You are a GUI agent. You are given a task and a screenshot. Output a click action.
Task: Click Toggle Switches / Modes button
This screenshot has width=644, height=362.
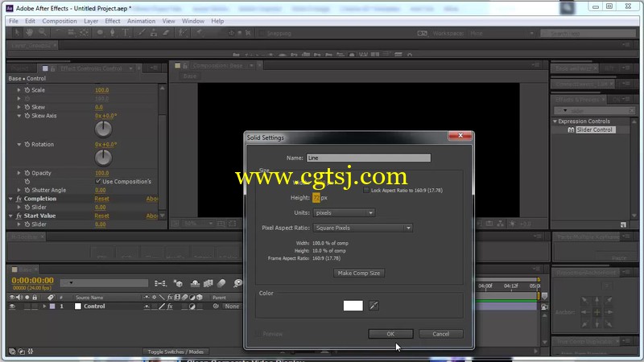tap(175, 352)
